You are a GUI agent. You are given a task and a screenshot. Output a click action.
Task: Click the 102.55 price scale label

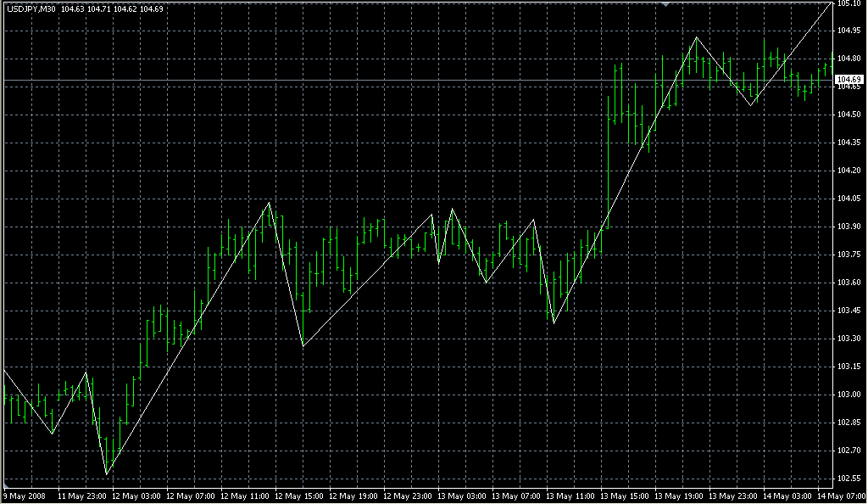849,479
